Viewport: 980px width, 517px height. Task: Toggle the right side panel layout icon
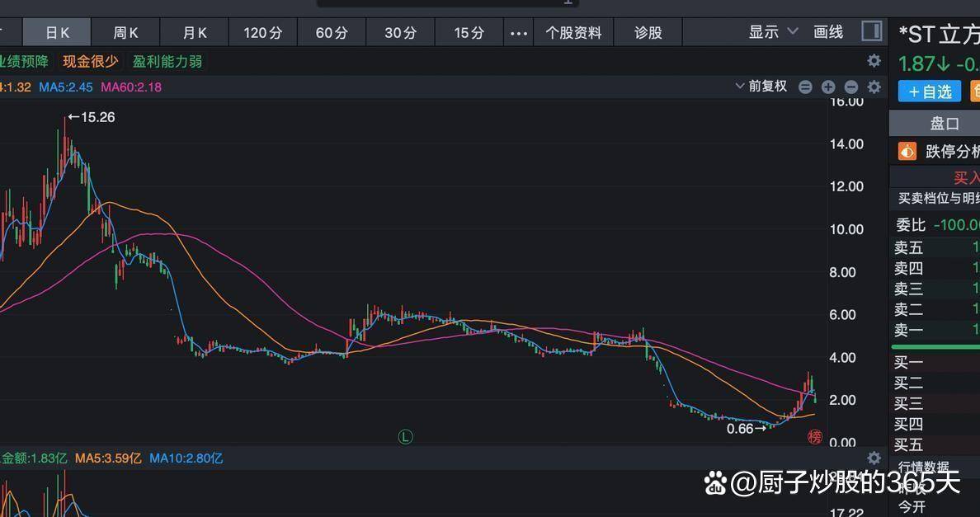pos(871,32)
